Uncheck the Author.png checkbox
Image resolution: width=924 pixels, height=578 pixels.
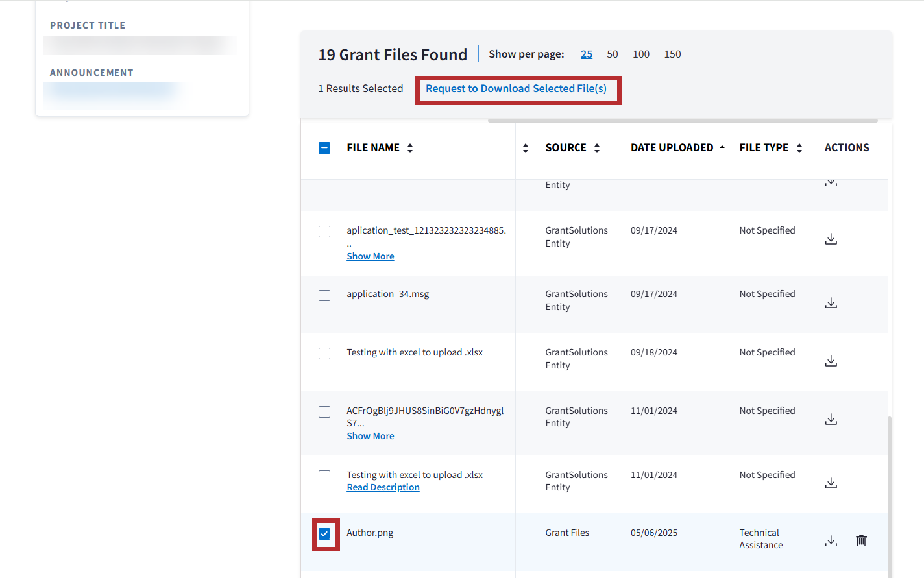[x=325, y=534]
